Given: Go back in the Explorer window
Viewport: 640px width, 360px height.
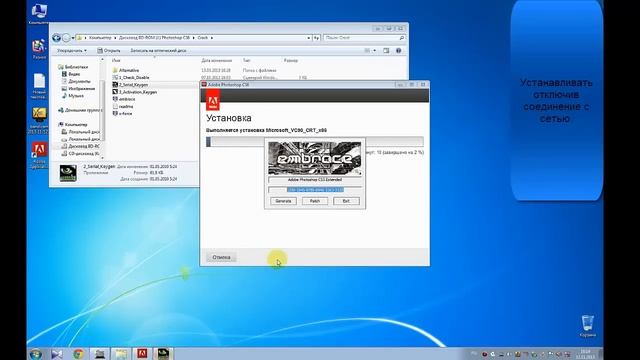Looking at the screenshot, I should [57, 38].
